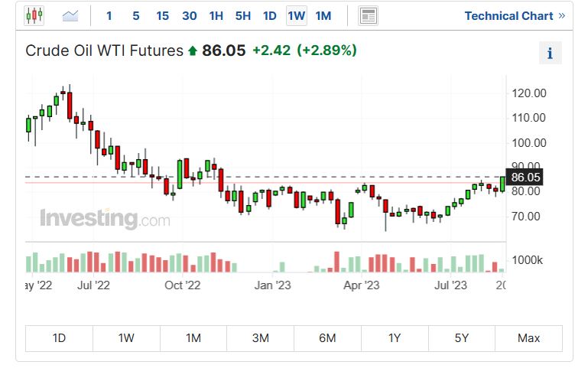Set range to 1D at bottom
Screen dimensions: 588x391
point(59,338)
